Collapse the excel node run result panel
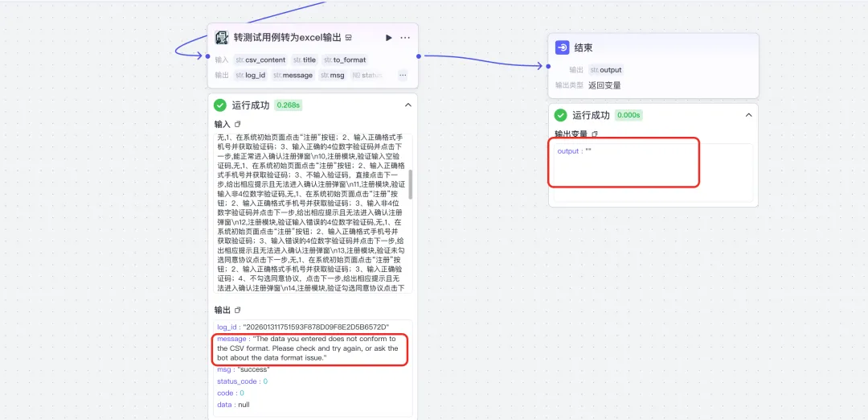The image size is (868, 420). pos(408,105)
